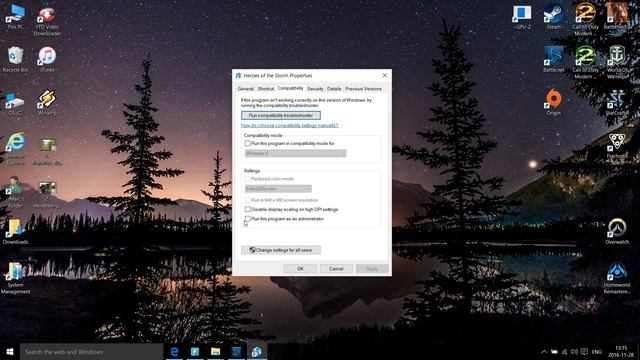Switch to the General tab
This screenshot has height=360, width=640.
pyautogui.click(x=245, y=89)
